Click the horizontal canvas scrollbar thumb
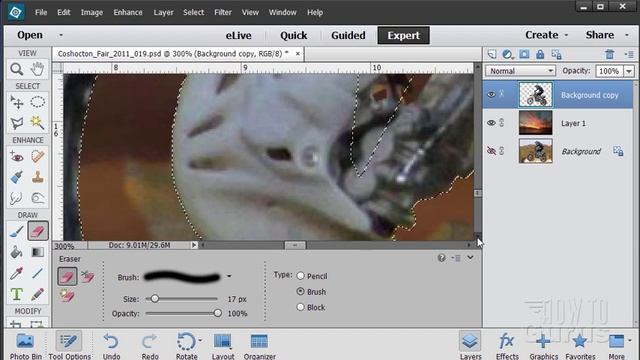 coord(295,245)
